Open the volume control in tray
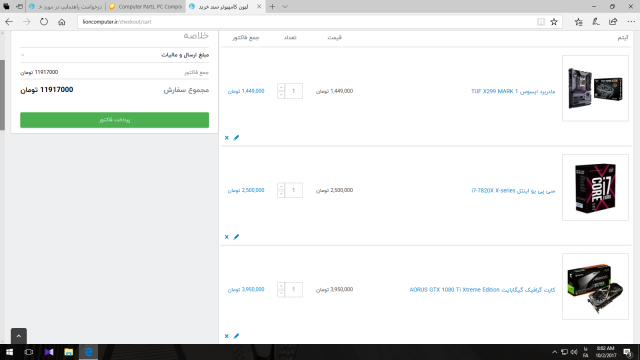 574,352
